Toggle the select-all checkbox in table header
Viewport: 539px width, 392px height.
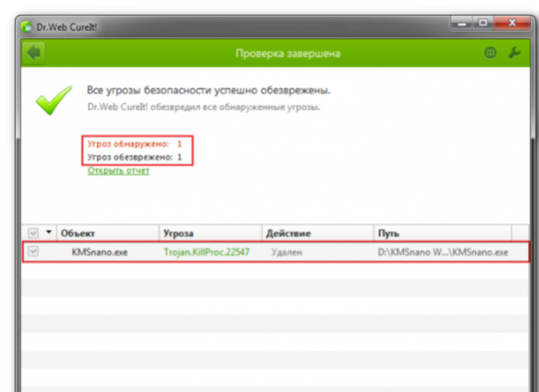33,233
